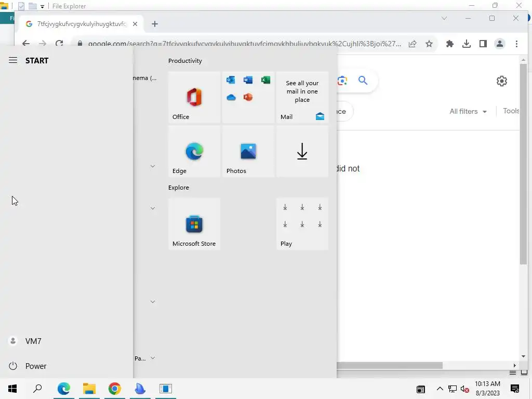This screenshot has width=532, height=399.
Task: Reload the Chrome page
Action: [x=59, y=44]
